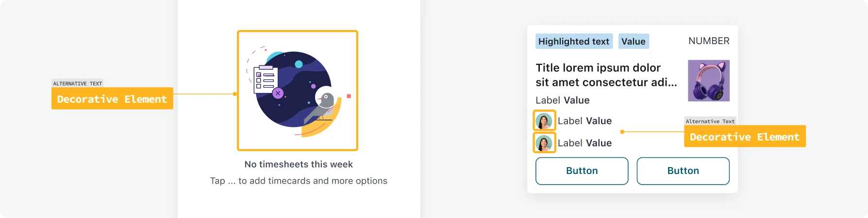The height and width of the screenshot is (218, 868).
Task: Click the clipboard checklist icon in the illustration
Action: [266, 79]
